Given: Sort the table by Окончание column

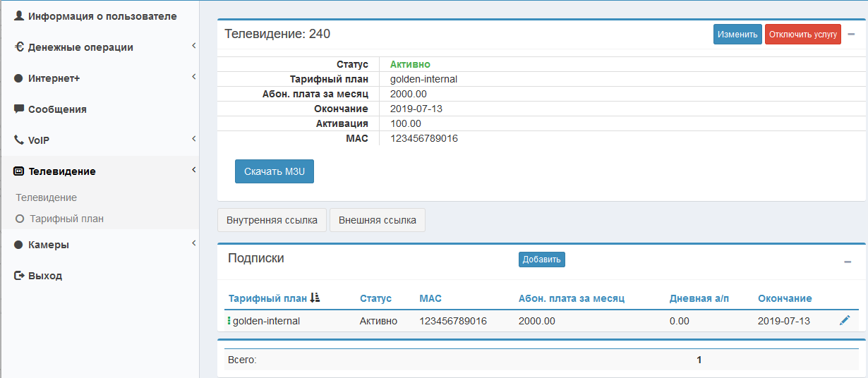Looking at the screenshot, I should pos(785,298).
